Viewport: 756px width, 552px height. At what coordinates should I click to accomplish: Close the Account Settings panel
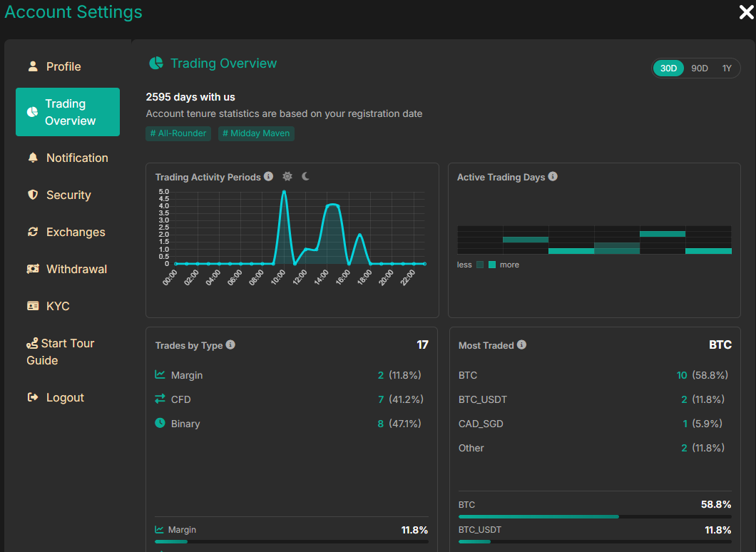click(x=746, y=11)
